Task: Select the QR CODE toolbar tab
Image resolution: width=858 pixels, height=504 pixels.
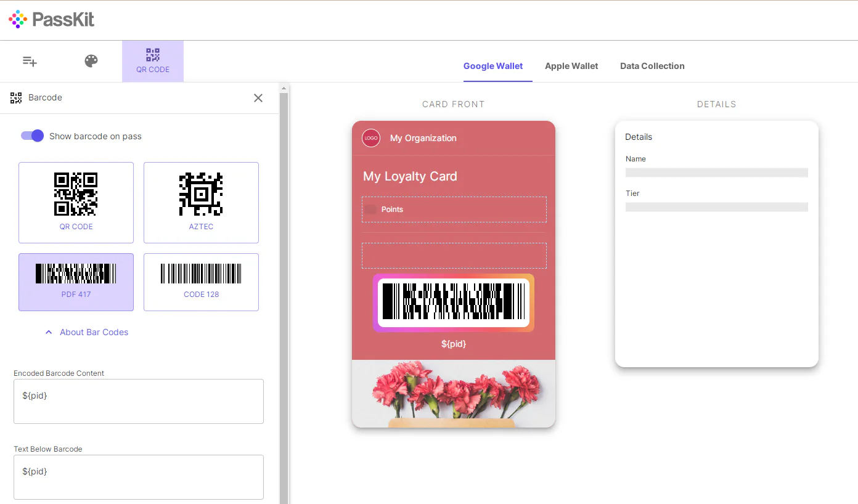Action: pyautogui.click(x=153, y=61)
